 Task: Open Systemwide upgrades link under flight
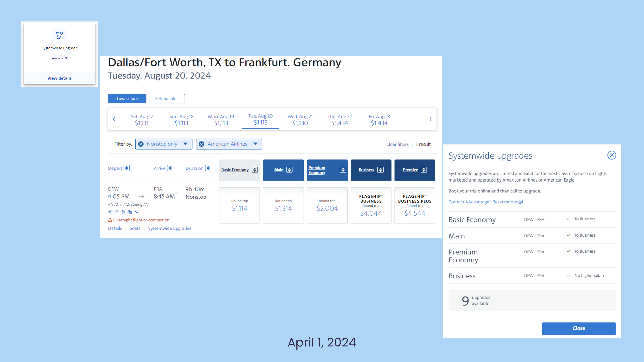170,228
